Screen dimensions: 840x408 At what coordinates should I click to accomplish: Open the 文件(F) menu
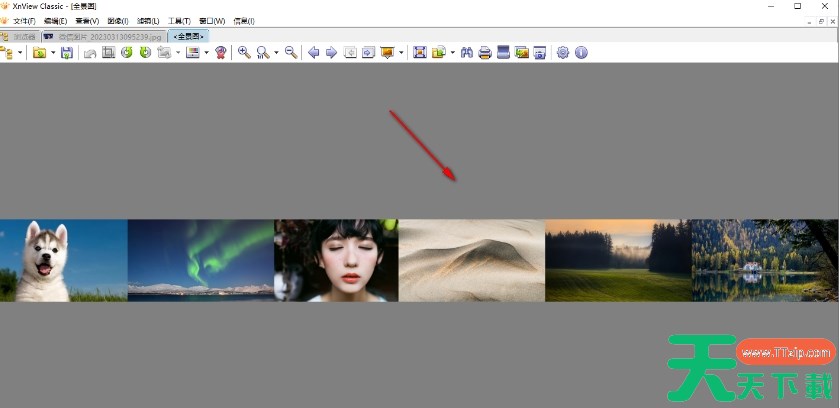click(24, 21)
